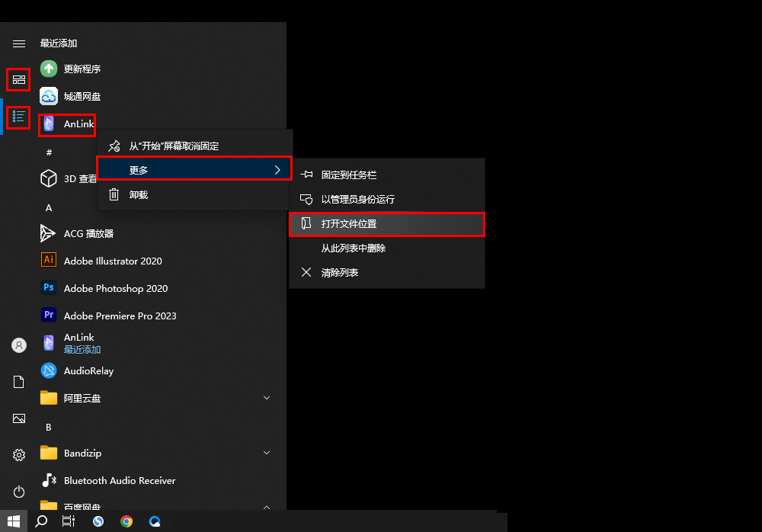Open Pictures from the Start sidebar
The height and width of the screenshot is (532, 762).
(x=19, y=418)
